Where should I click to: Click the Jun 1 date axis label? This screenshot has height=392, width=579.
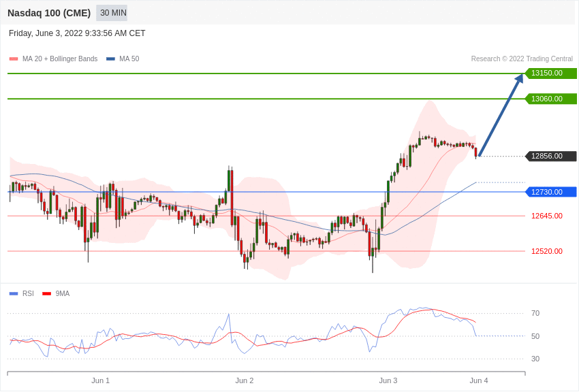pos(100,380)
